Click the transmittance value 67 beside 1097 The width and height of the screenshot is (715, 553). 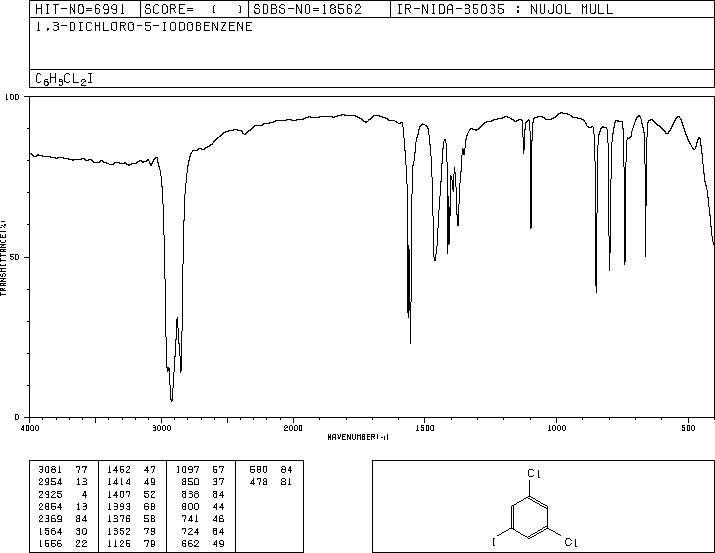click(218, 470)
